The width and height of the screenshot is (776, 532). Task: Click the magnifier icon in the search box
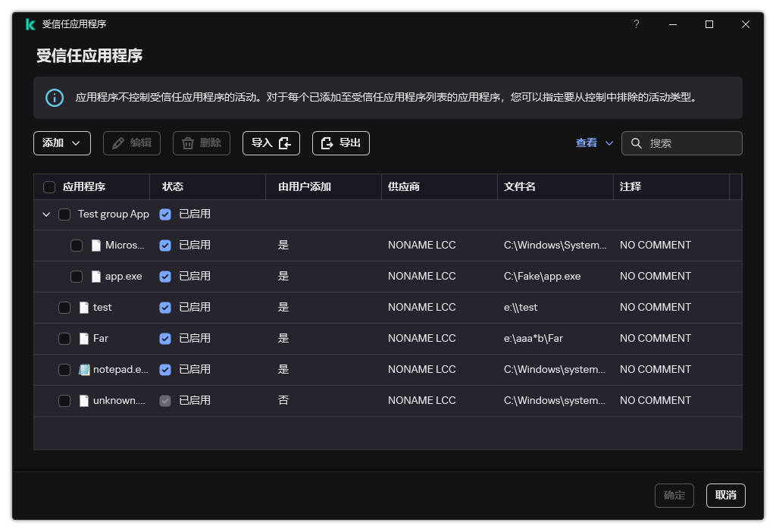coord(637,142)
